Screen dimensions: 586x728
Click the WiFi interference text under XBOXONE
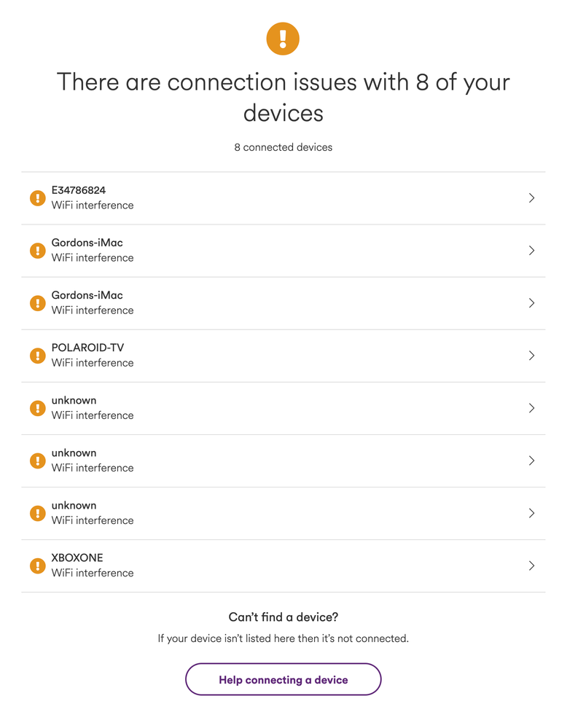tap(93, 573)
